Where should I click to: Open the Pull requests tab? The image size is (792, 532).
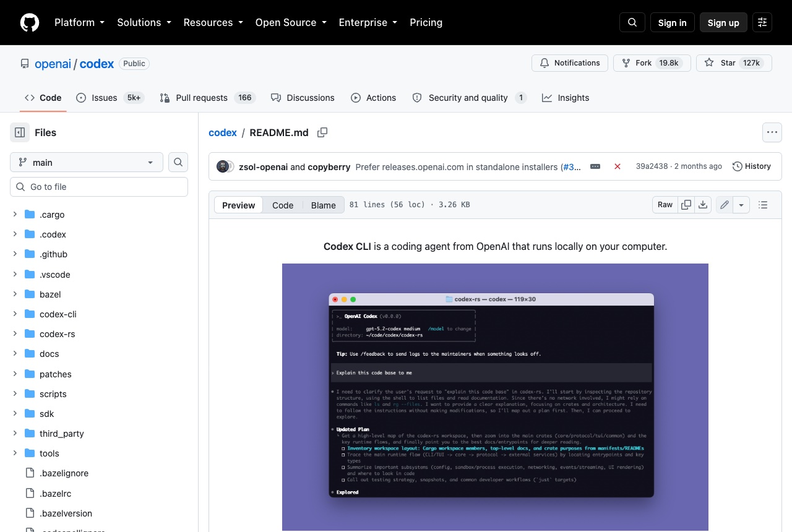click(x=207, y=98)
